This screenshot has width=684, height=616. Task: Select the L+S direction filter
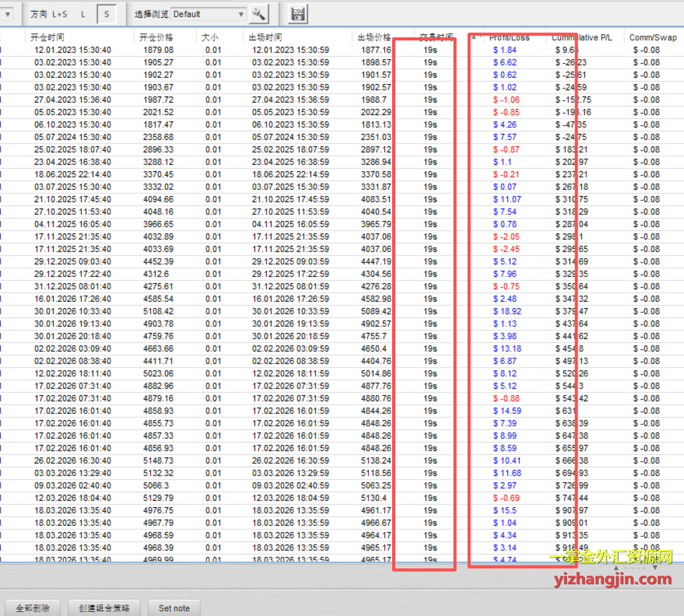[59, 14]
